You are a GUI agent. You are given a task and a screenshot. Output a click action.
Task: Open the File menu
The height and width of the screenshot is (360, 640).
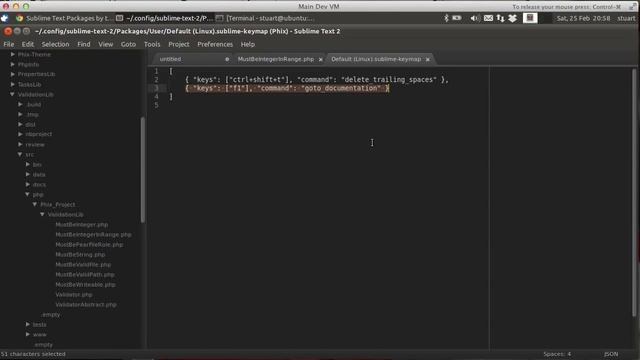(9, 44)
